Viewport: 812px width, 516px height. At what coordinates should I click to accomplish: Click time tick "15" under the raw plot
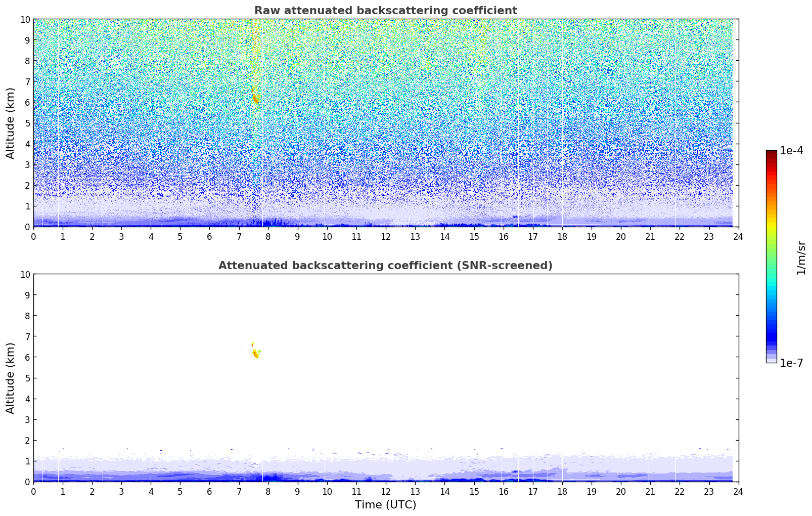474,236
